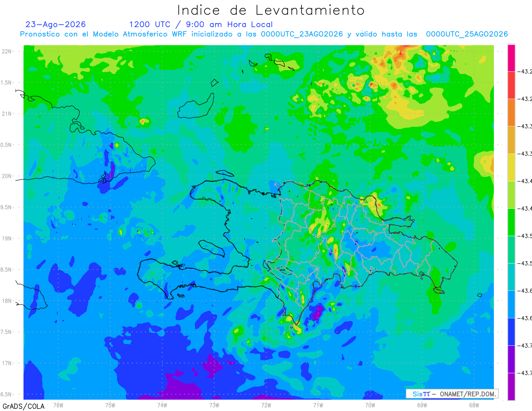Click the 17N latitude label
This screenshot has height=411, width=532.
tap(7, 363)
